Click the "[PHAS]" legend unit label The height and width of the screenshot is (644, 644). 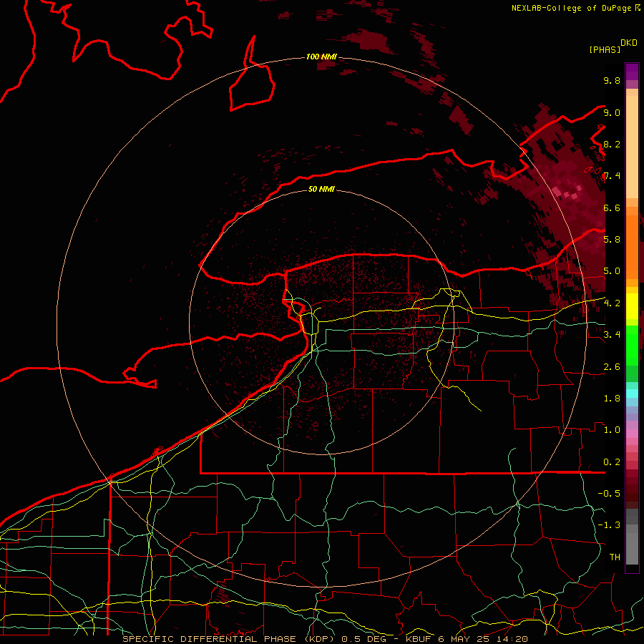605,49
